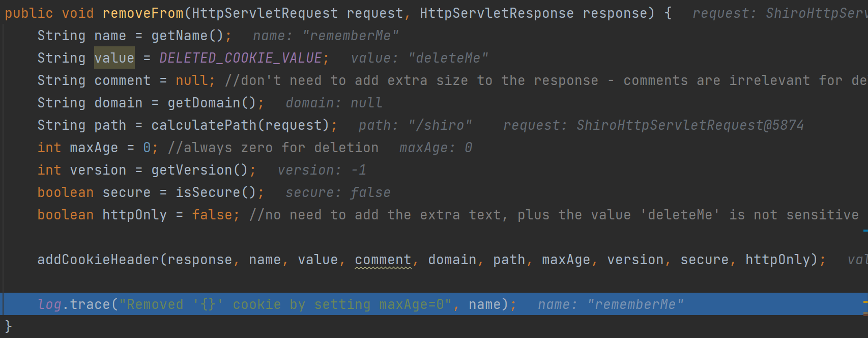Click the httpOnly variable declaration
868x338 pixels.
pyautogui.click(x=134, y=215)
